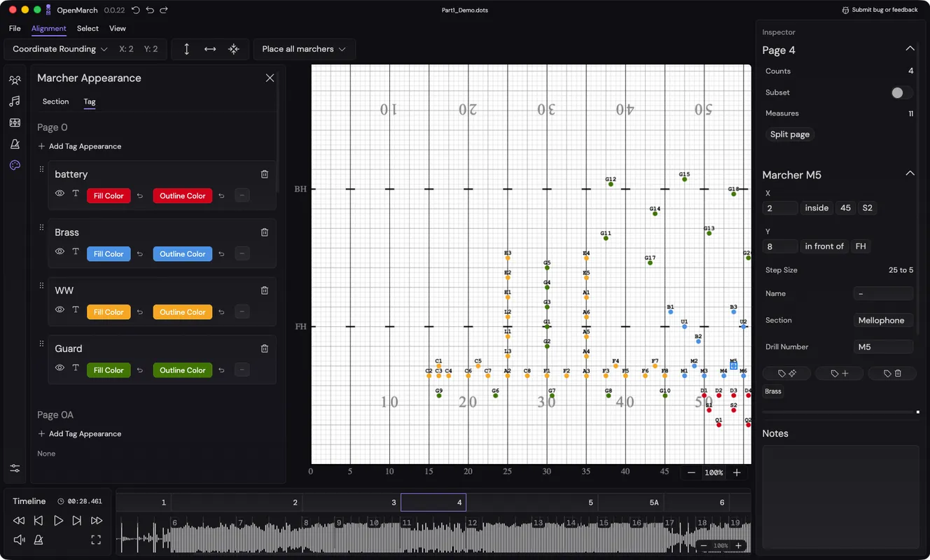Image resolution: width=930 pixels, height=560 pixels.
Task: Open the in front of dropdown
Action: coord(824,246)
